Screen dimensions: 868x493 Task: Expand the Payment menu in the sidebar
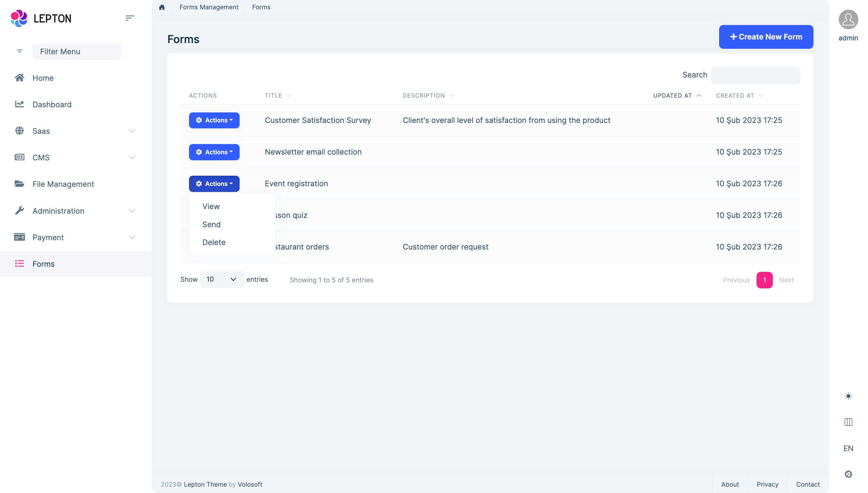point(132,237)
